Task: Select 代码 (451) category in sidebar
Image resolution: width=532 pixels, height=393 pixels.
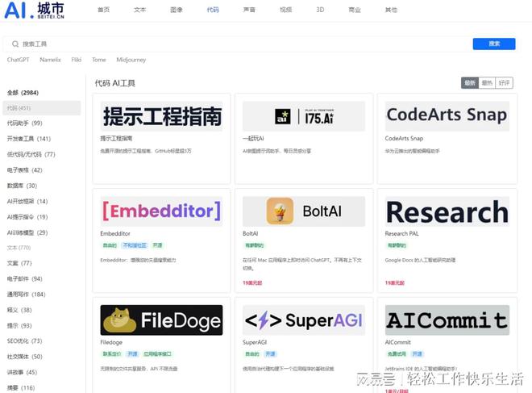Action: (42, 108)
